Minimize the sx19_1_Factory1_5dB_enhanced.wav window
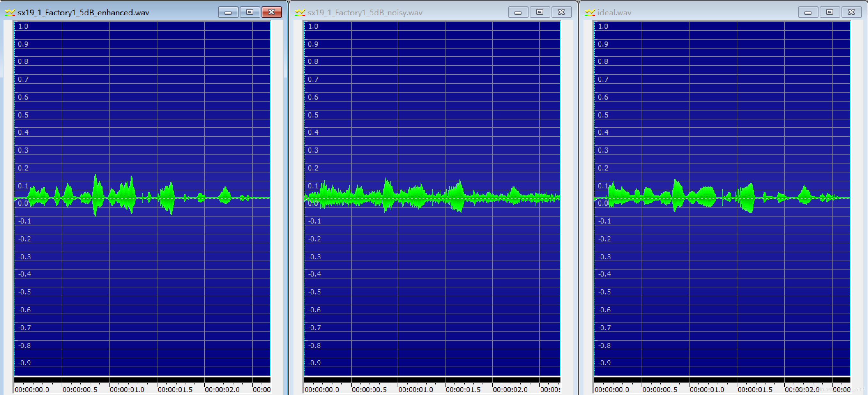This screenshot has height=395, width=868. 228,12
